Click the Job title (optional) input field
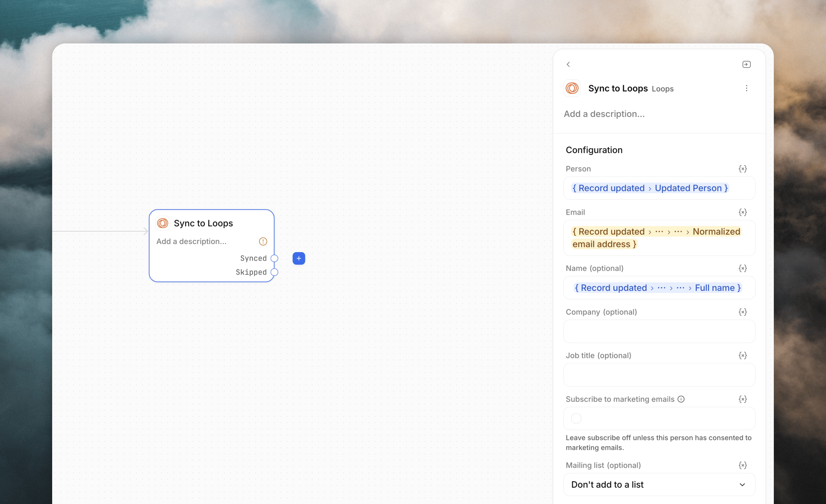 (659, 375)
